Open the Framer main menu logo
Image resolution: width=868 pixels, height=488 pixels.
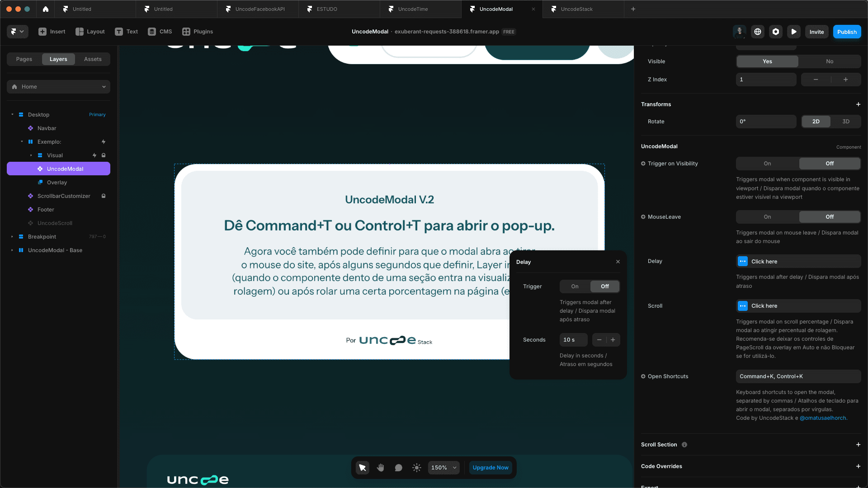(x=18, y=32)
